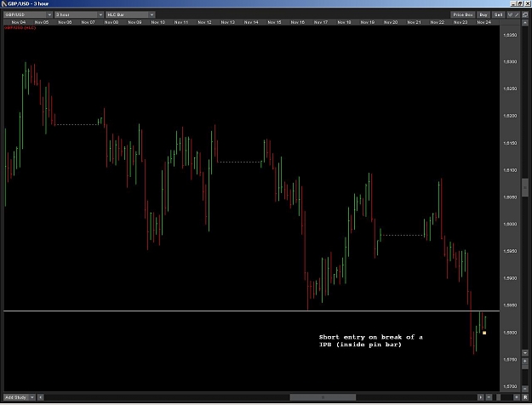Image resolution: width=532 pixels, height=405 pixels.
Task: Select the 'Short entry on break' annotation
Action: pos(370,341)
